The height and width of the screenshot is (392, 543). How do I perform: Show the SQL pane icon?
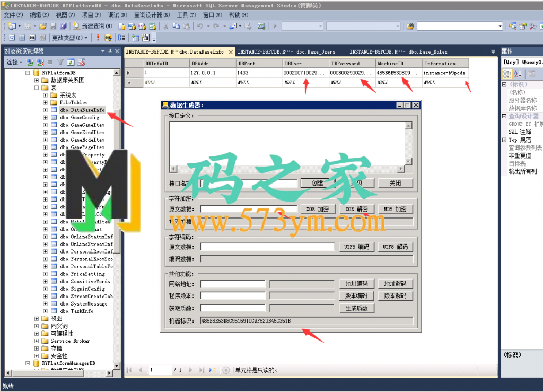coord(32,38)
